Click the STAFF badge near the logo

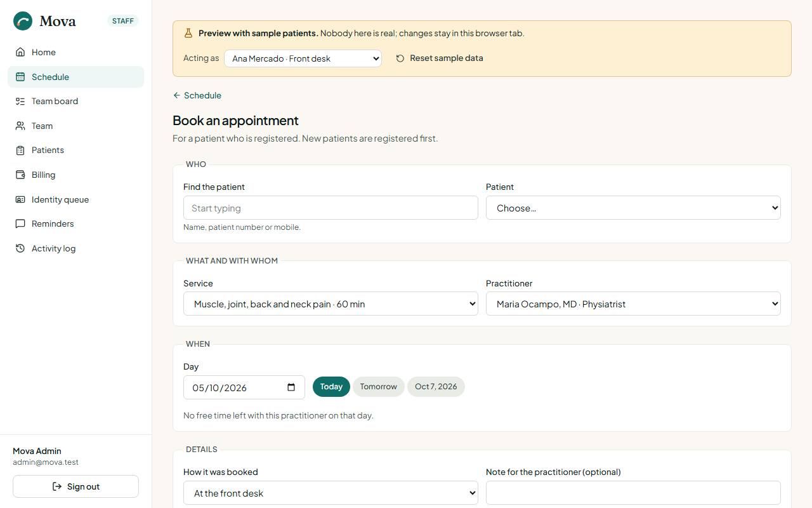coord(123,21)
